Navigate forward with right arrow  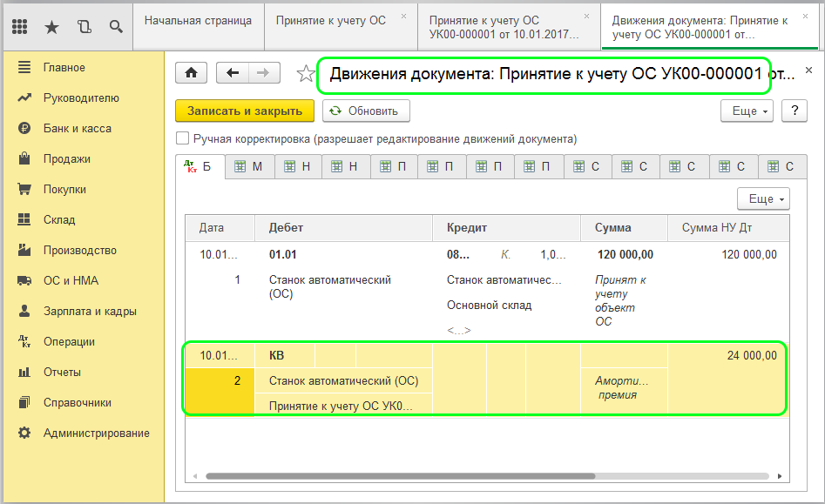tap(264, 72)
